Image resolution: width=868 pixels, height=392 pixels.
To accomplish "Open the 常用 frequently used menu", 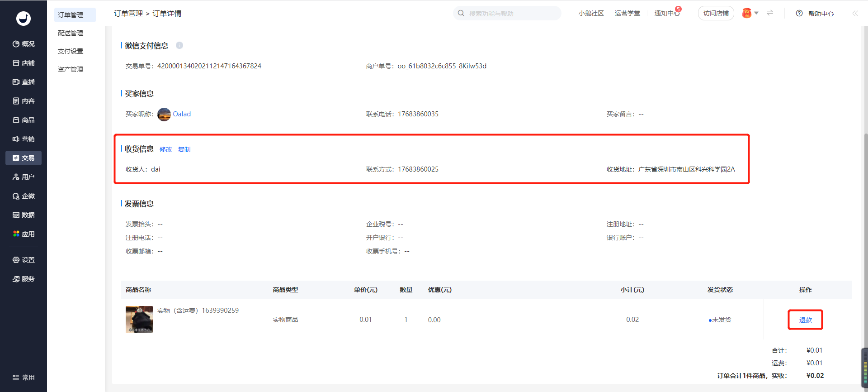I will [24, 378].
